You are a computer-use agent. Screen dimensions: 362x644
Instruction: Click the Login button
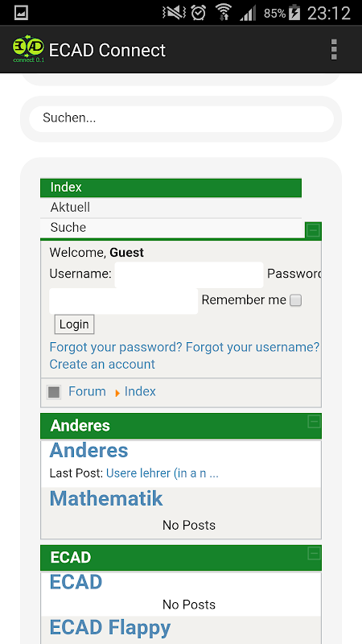tap(74, 324)
